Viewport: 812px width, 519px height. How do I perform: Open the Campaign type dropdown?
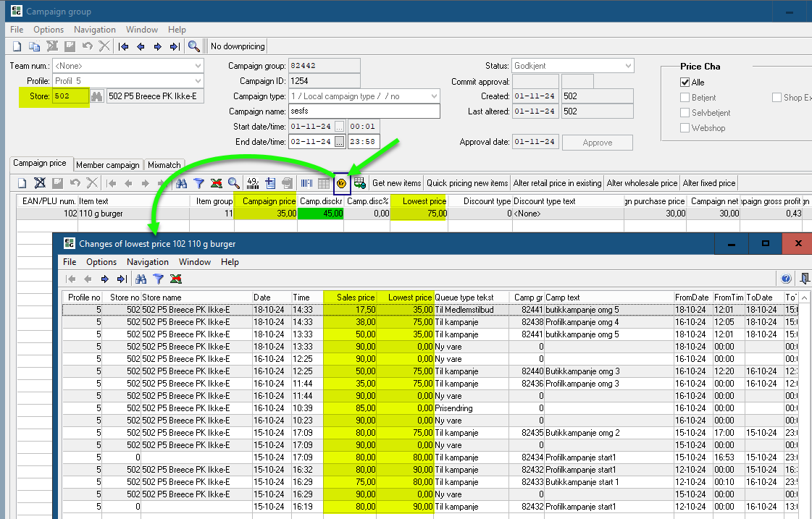pos(435,96)
